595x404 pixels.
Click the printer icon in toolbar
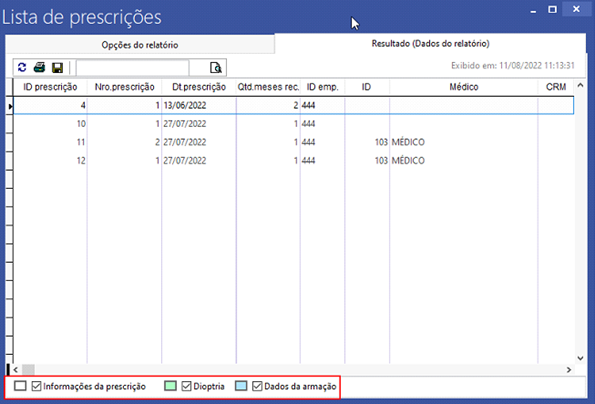tap(39, 68)
